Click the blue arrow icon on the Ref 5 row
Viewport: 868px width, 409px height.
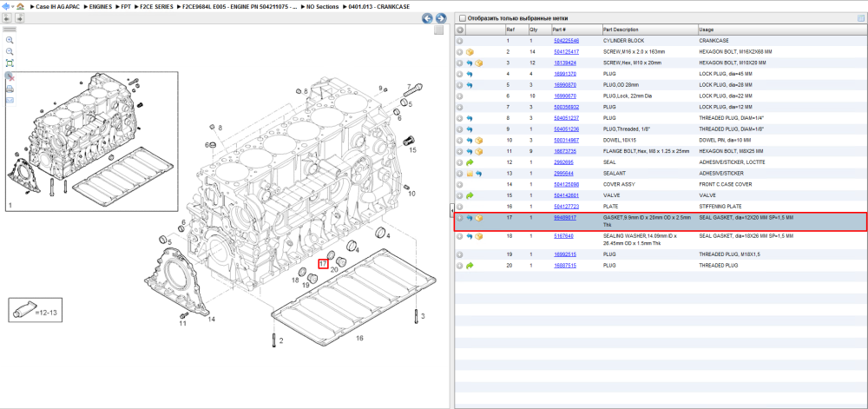470,85
